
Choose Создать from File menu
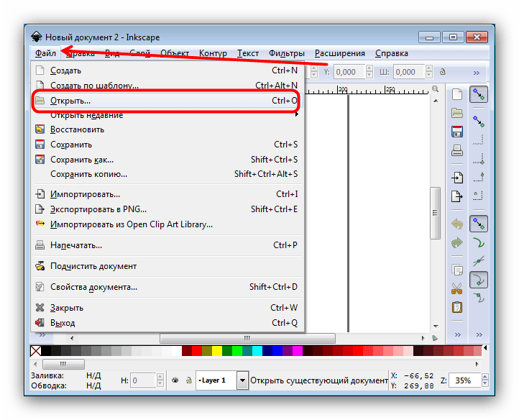click(167, 70)
